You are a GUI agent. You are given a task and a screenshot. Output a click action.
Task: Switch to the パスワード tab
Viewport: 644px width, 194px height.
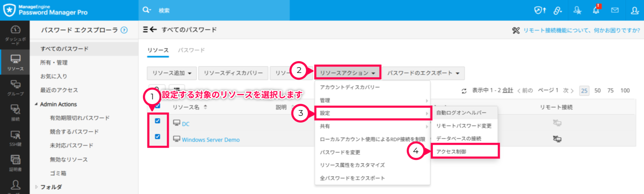[x=191, y=50]
